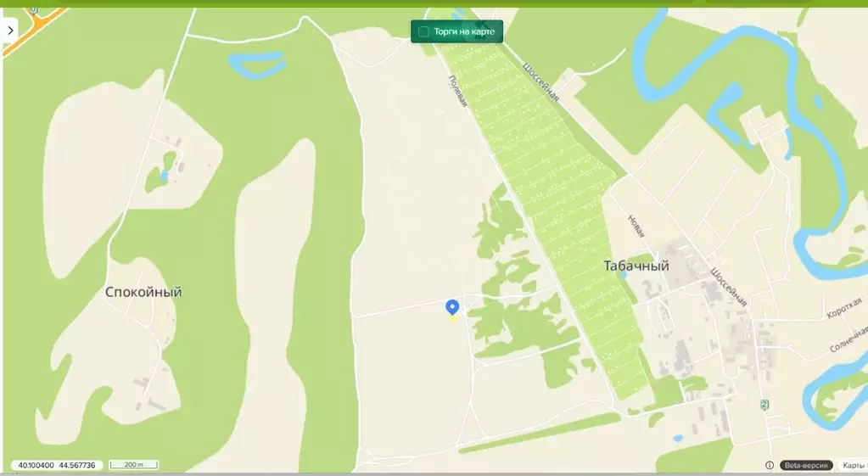Click the lower Шоссейная label near Табачный
Image resolution: width=868 pixels, height=476 pixels.
(729, 288)
